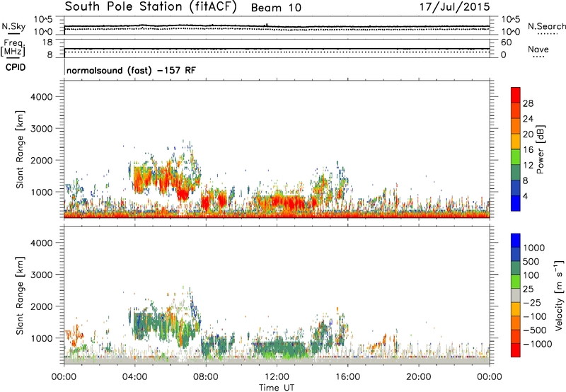This screenshot has width=566, height=392.
Task: Pick the gray segment of Velocity colorbar
Action: (x=516, y=295)
